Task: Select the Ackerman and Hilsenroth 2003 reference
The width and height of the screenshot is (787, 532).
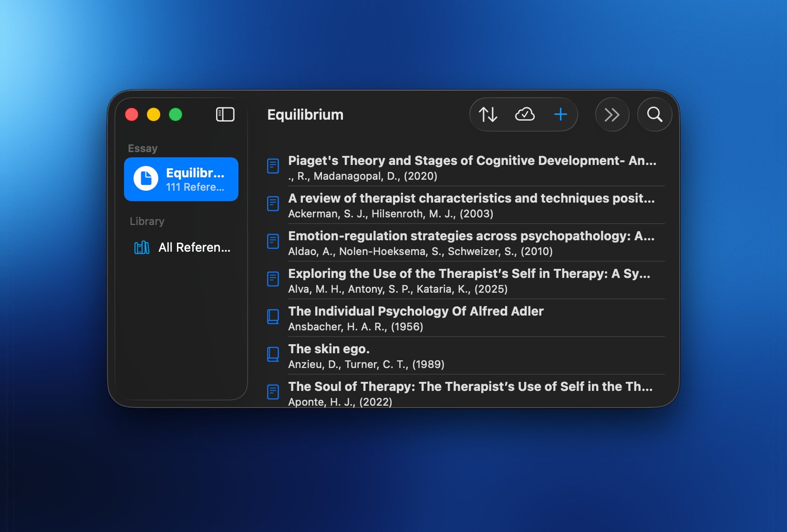Action: click(x=471, y=205)
